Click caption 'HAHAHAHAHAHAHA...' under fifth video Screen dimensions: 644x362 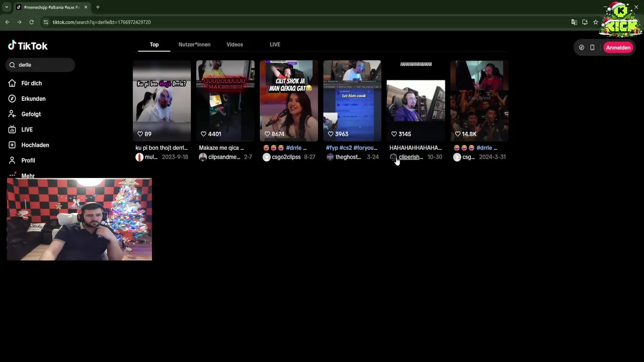416,148
